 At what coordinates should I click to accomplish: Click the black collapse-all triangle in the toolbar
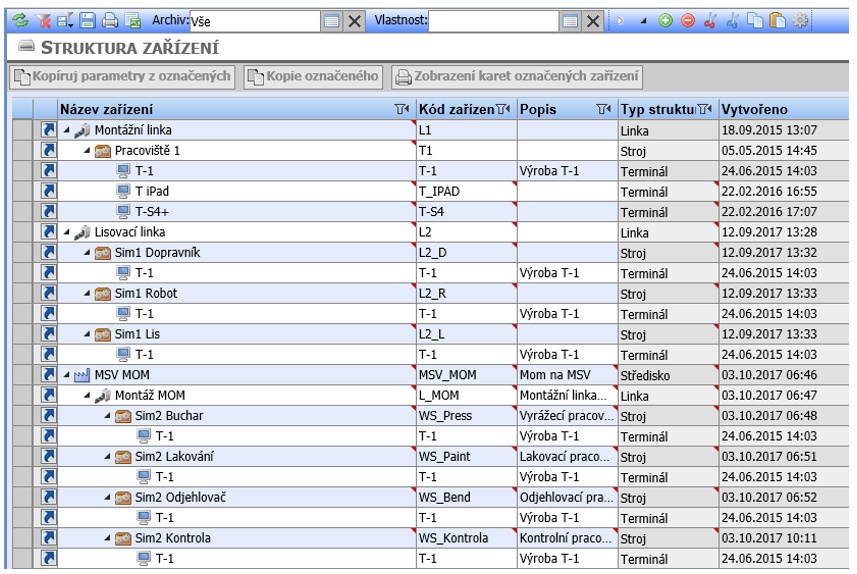(x=643, y=21)
